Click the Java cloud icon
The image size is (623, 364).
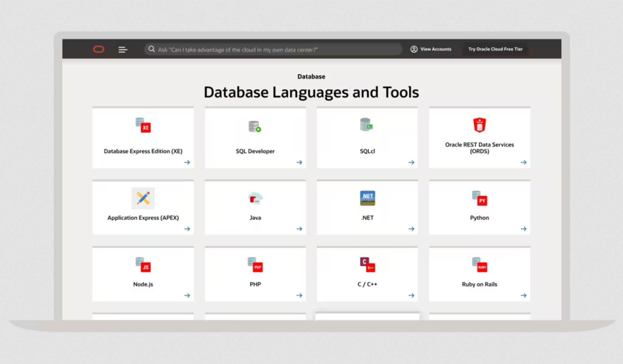pyautogui.click(x=255, y=198)
